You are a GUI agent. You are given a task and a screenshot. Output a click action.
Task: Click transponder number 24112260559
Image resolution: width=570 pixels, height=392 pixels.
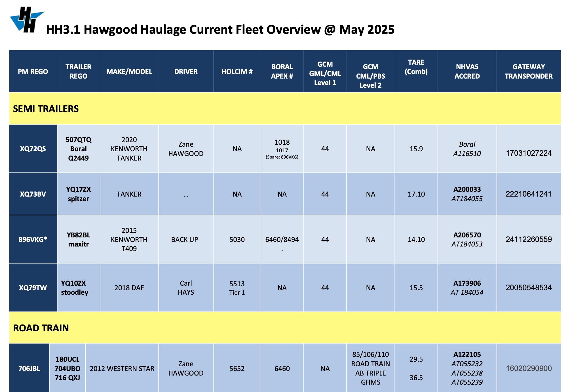click(529, 239)
